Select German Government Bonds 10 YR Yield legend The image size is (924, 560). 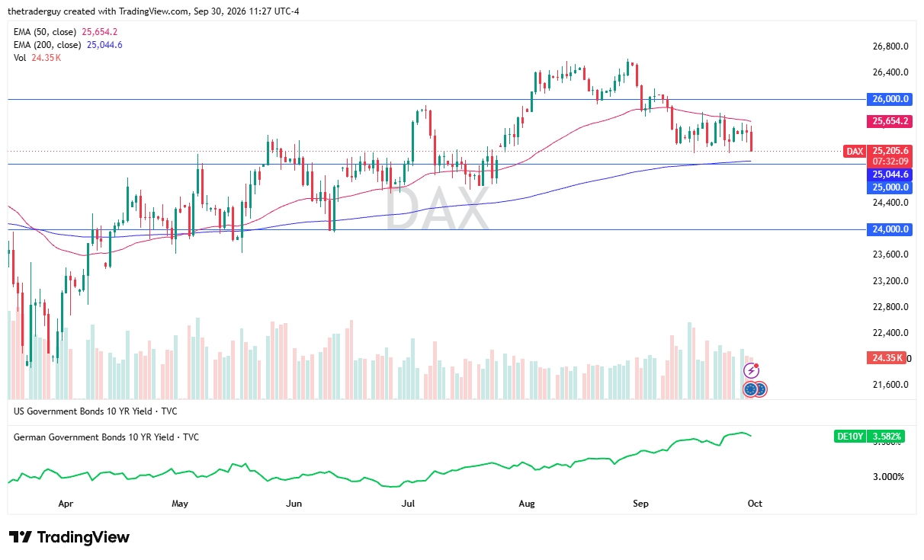[x=106, y=437]
